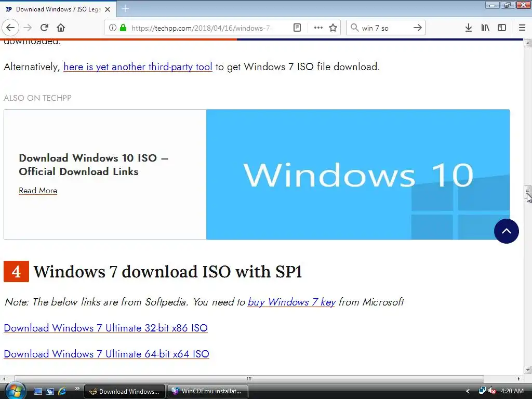Download Windows 7 Ultimate 64-bit x64 ISO
This screenshot has height=399, width=532.
click(106, 354)
